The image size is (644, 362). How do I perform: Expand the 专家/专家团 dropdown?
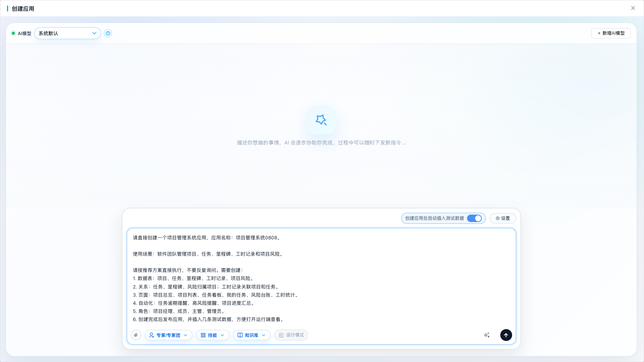[x=168, y=335]
